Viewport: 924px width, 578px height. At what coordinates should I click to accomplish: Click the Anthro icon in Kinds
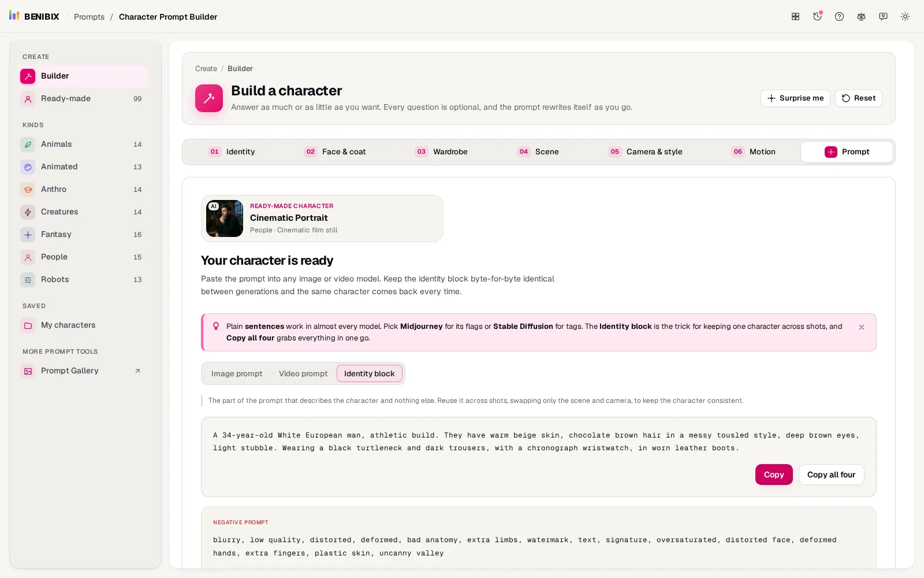click(28, 190)
